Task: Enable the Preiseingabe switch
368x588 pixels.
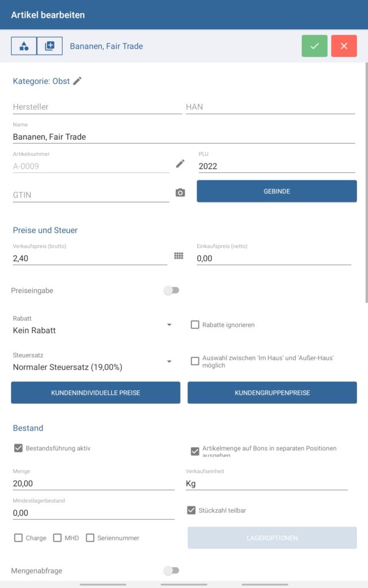Action: click(x=171, y=291)
